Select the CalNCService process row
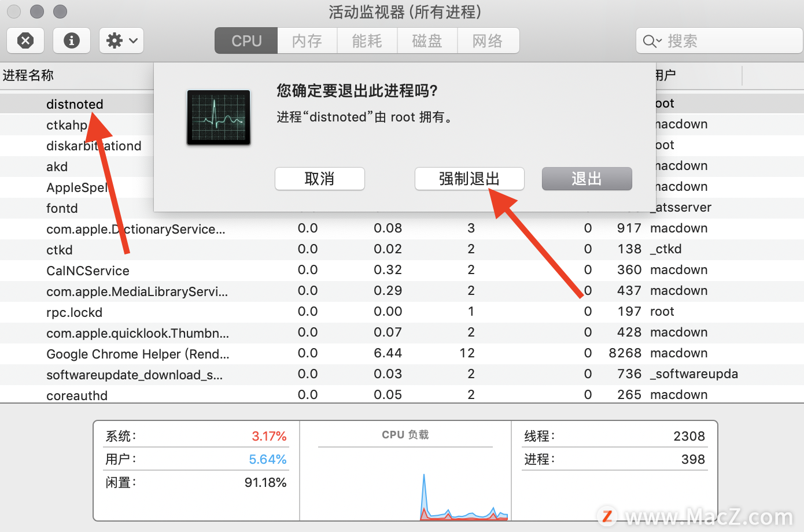Viewport: 804px width, 532px height. 402,271
